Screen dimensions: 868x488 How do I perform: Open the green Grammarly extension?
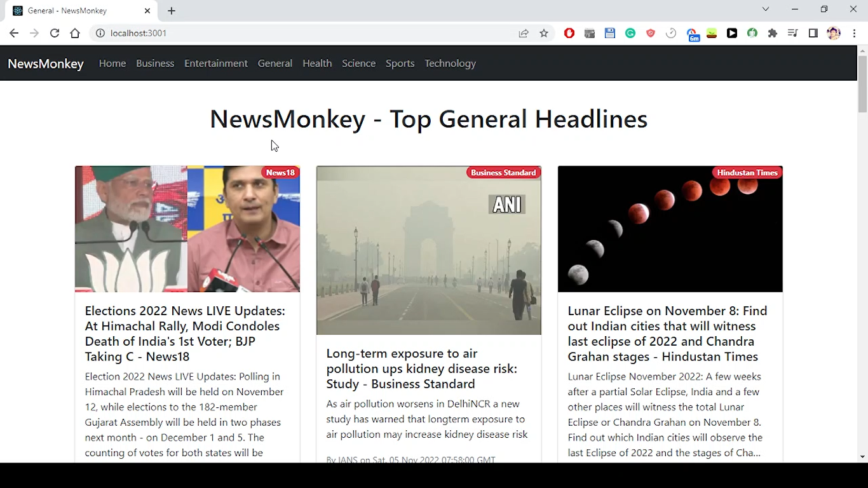point(630,33)
